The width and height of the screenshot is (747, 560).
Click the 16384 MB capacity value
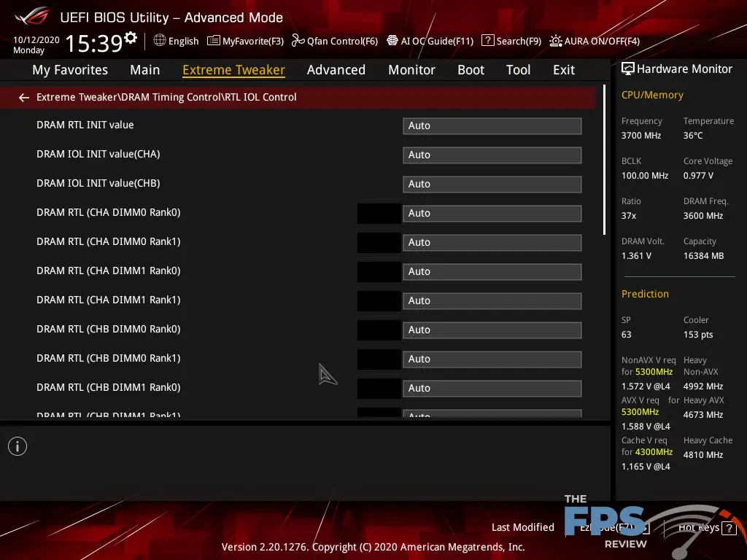click(x=703, y=256)
